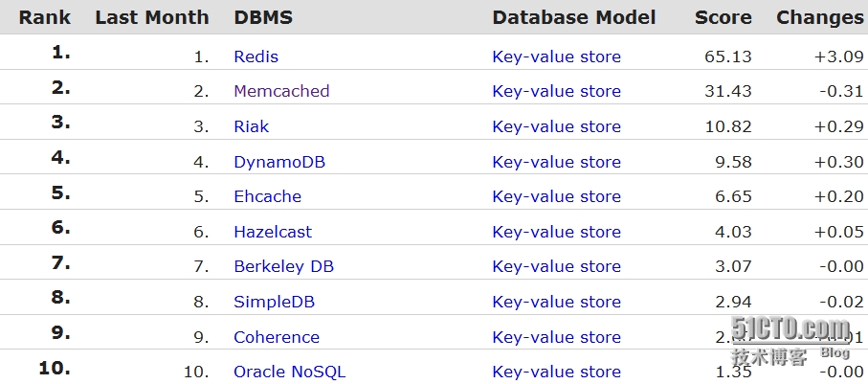Click Key-value store link in Riak row

coord(556,126)
